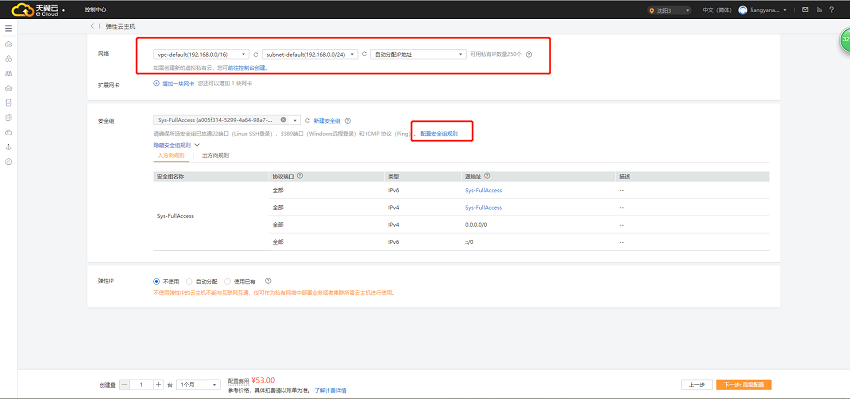Viewport: 850px width, 399px height.
Task: Clear the selected Sys-FullAccess security group
Action: (x=284, y=120)
